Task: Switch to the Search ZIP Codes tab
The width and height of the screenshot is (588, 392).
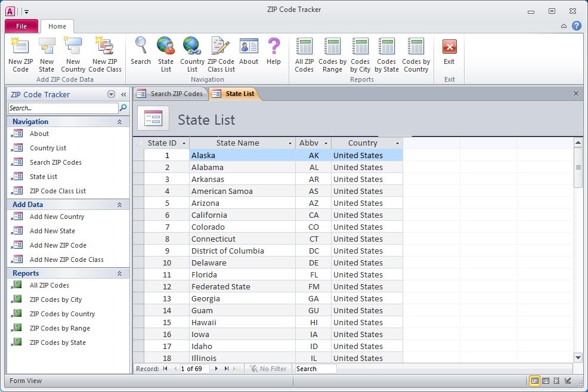Action: (170, 94)
